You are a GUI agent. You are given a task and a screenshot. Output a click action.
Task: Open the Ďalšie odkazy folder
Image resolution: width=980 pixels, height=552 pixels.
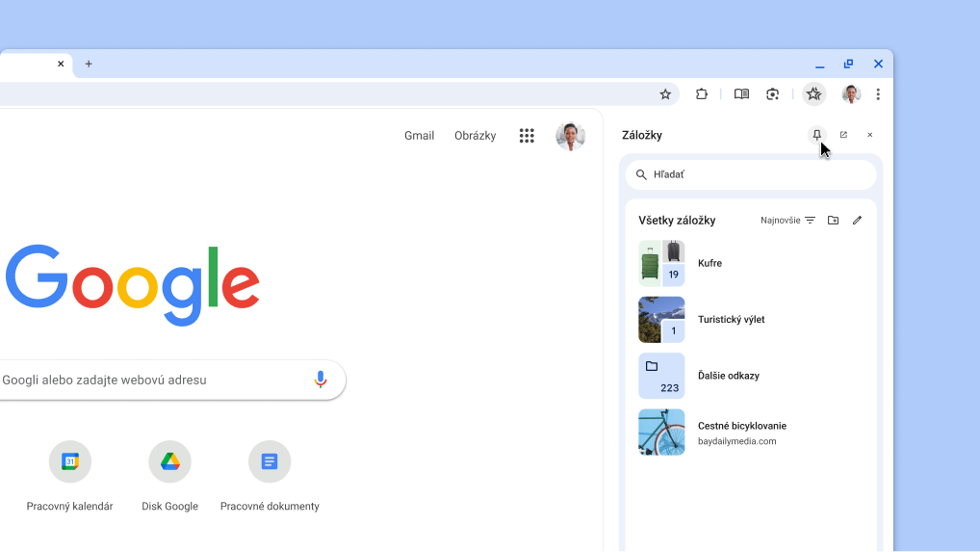tap(751, 376)
